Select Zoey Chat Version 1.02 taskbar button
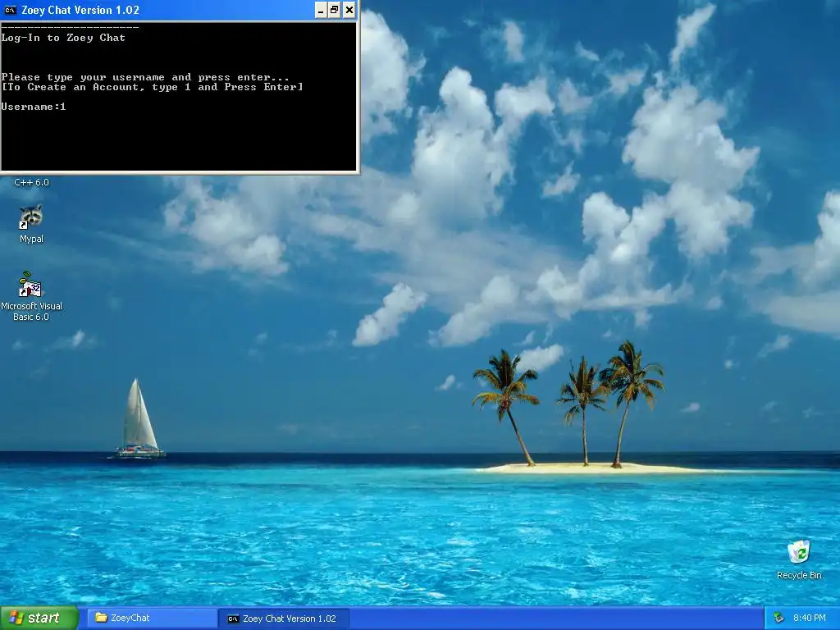 pyautogui.click(x=285, y=619)
